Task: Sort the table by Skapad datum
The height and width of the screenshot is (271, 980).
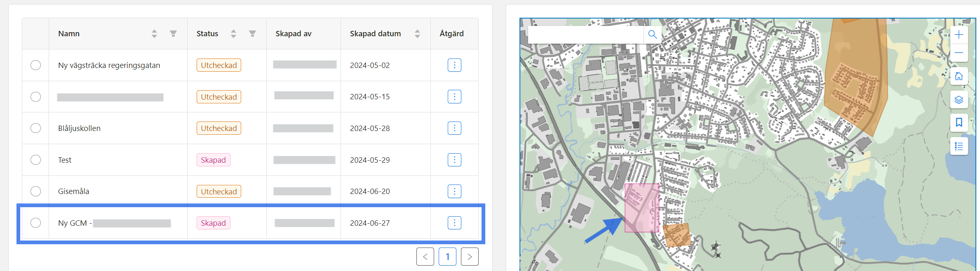Action: point(417,34)
